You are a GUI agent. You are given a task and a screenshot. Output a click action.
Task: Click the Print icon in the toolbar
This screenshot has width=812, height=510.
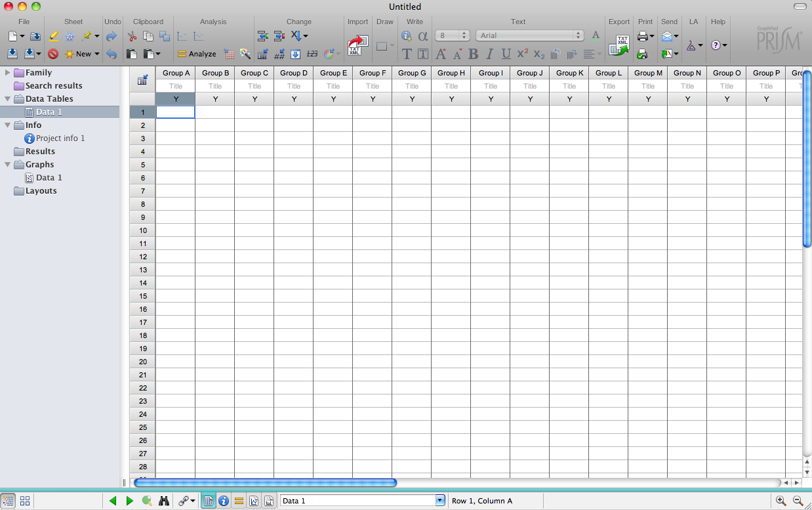click(x=643, y=36)
